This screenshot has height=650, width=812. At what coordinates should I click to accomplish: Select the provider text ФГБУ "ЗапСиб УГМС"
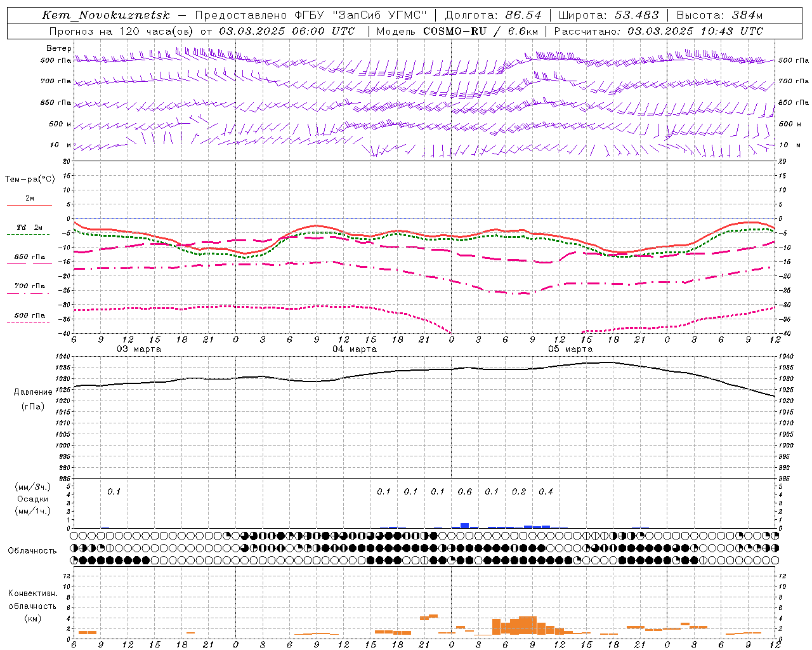coord(360,15)
